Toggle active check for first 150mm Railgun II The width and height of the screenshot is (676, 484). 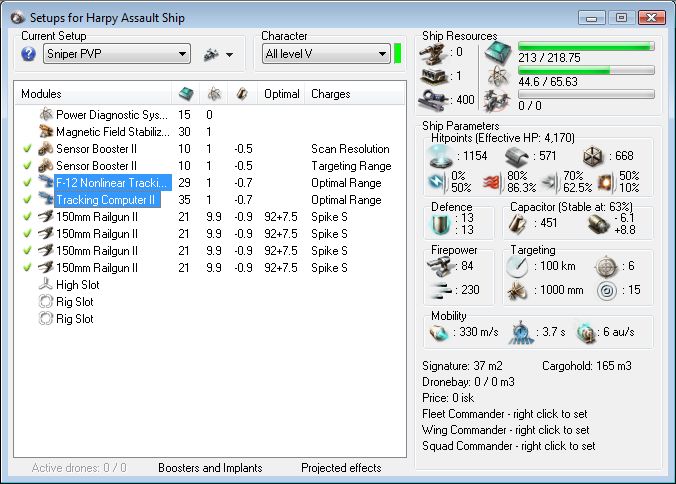click(27, 216)
